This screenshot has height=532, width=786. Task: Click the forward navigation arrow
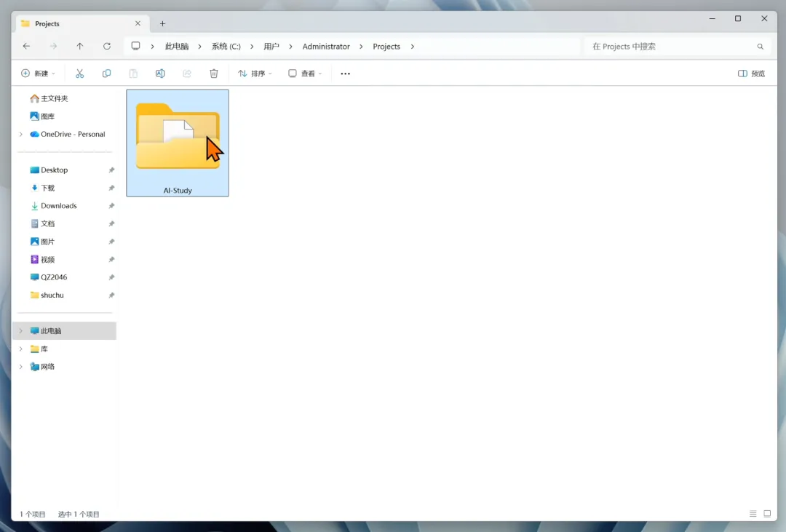tap(53, 46)
